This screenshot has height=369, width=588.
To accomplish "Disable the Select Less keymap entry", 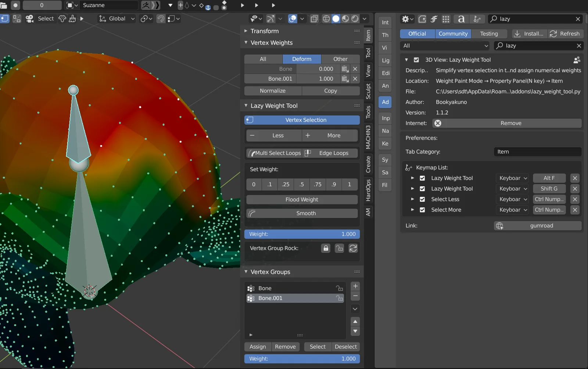I will coord(422,199).
